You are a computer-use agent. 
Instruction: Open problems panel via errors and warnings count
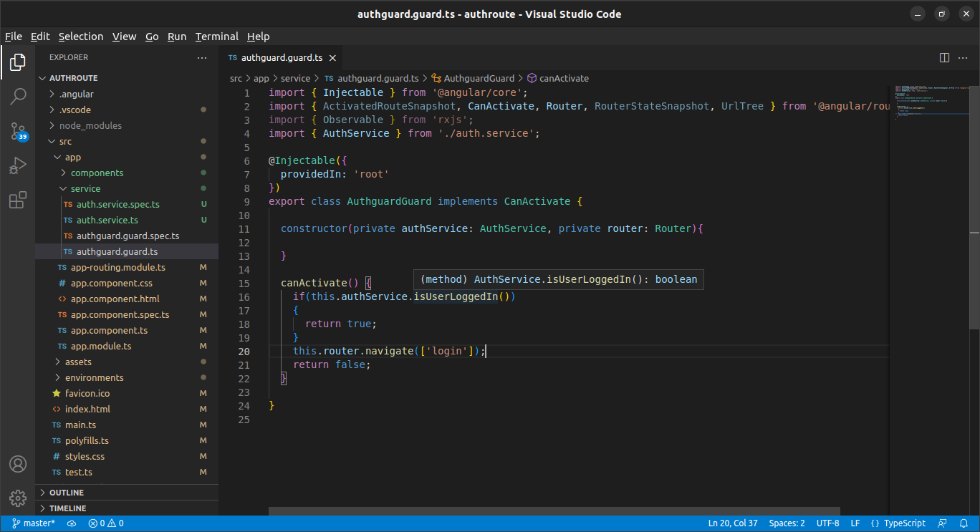tap(106, 523)
